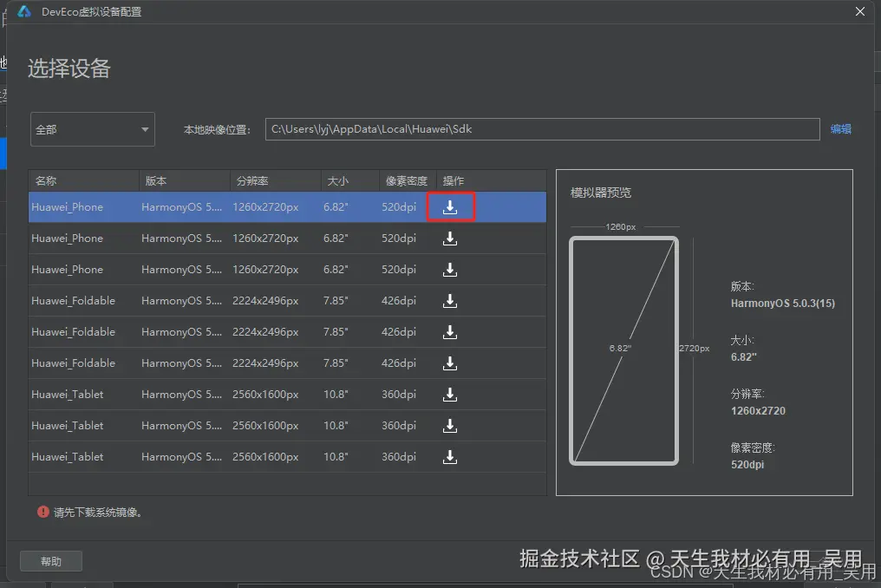Download image for the third Huawei_Foldable row
Screen dimensions: 881x588
tap(450, 363)
